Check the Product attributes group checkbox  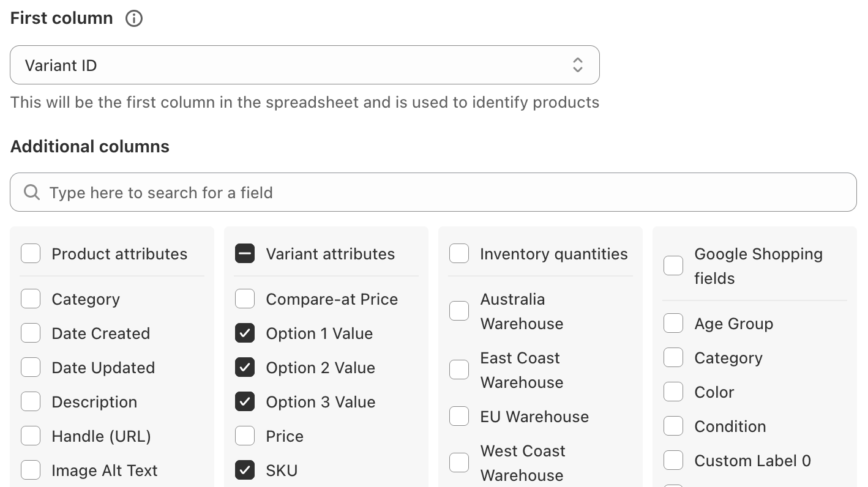(31, 253)
